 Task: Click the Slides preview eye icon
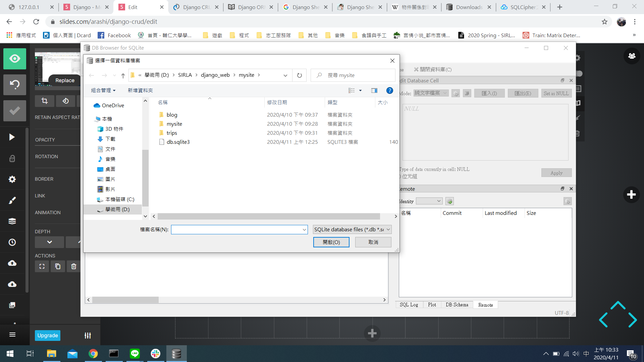[15, 59]
